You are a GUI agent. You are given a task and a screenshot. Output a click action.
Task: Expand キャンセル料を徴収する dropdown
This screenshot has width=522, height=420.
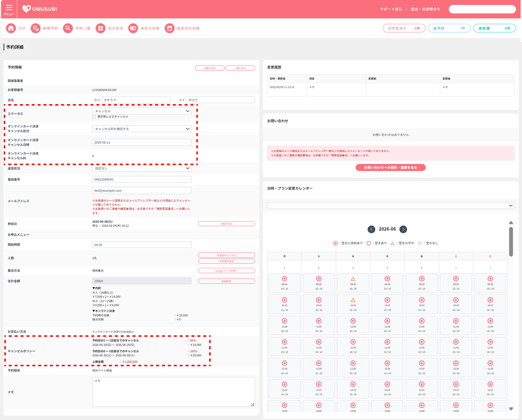[142, 129]
